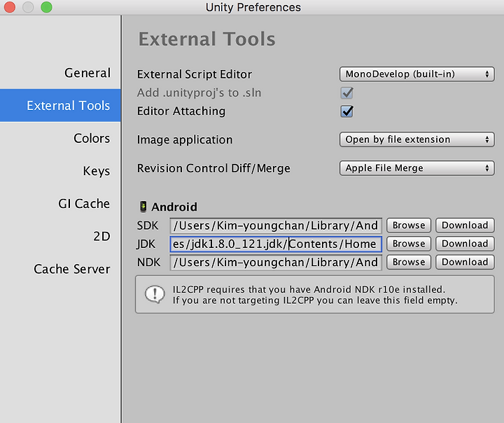Toggle Add .unityproj's to .sln checkbox
The image size is (504, 423).
pos(346,93)
